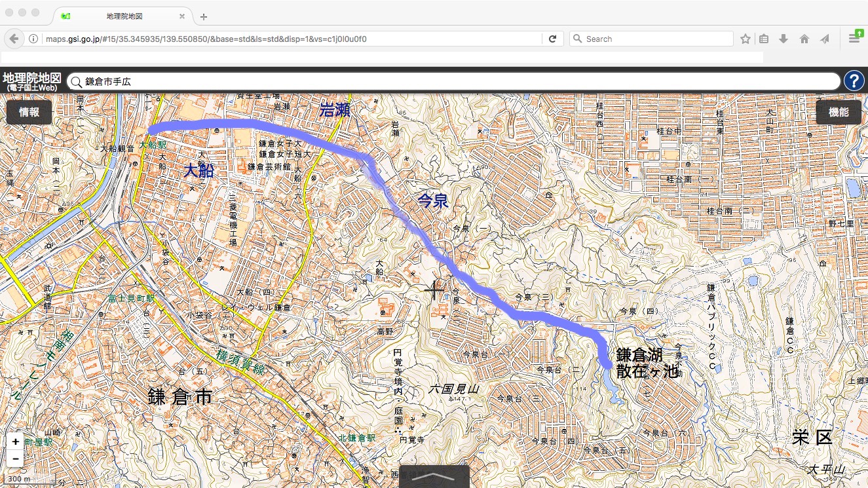This screenshot has width=868, height=488.
Task: Open a new browser tab
Action: pos(204,16)
